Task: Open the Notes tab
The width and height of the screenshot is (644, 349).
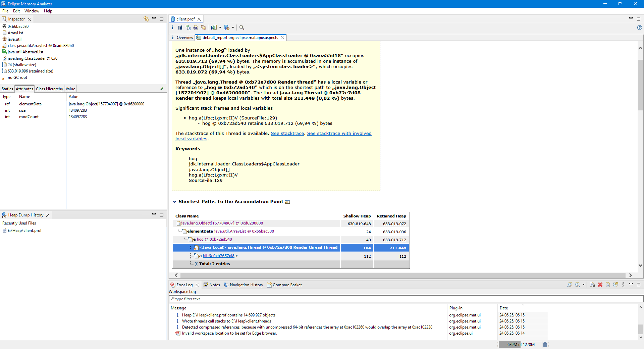Action: point(212,285)
